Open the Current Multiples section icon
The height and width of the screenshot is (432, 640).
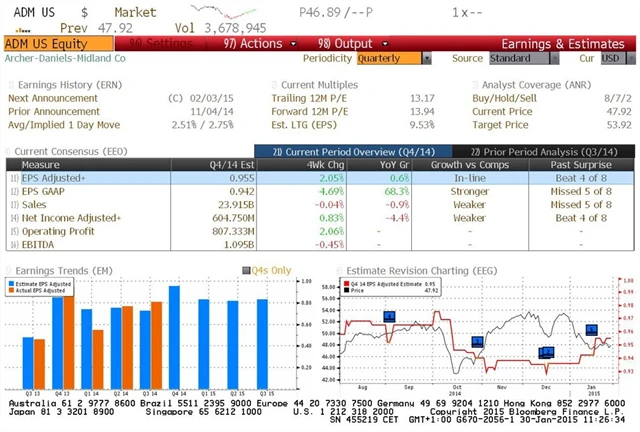coord(274,85)
